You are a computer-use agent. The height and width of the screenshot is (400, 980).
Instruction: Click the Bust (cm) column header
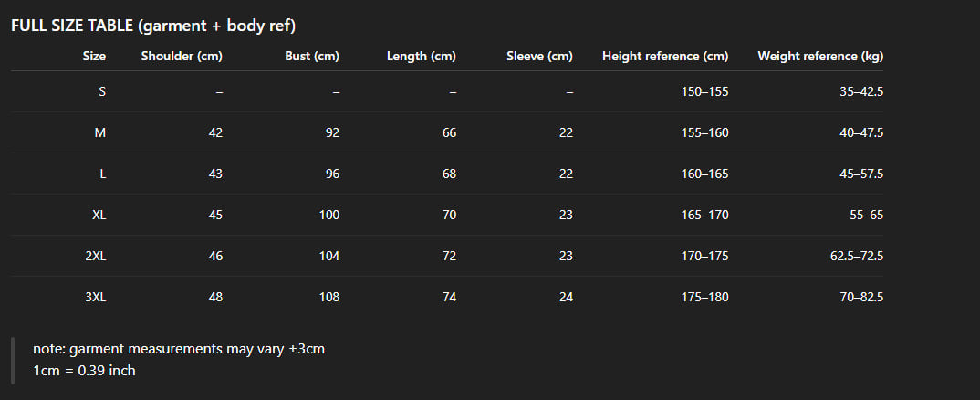[x=312, y=56]
